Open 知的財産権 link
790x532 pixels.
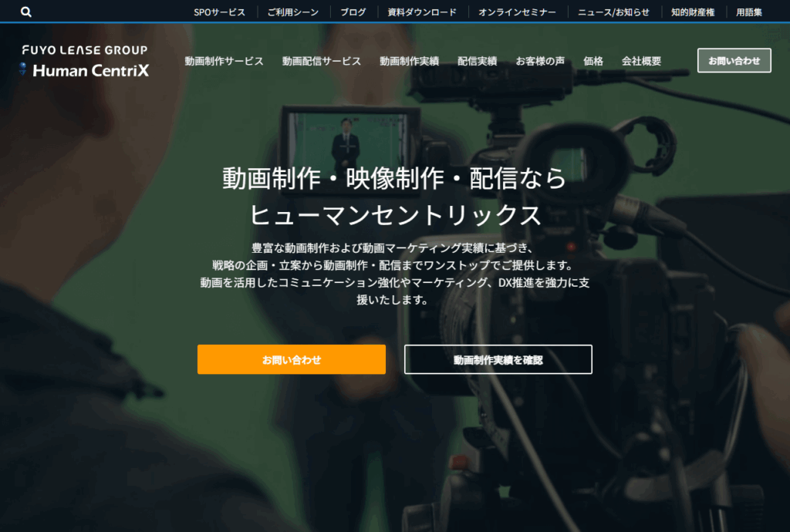coord(692,12)
